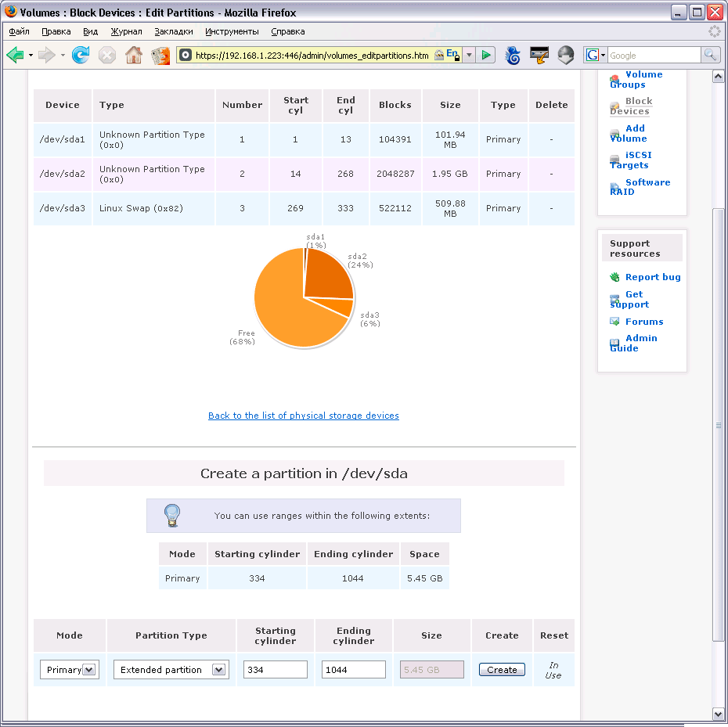The height and width of the screenshot is (727, 728).
Task: Expand the Partition Type dropdown
Action: (218, 670)
